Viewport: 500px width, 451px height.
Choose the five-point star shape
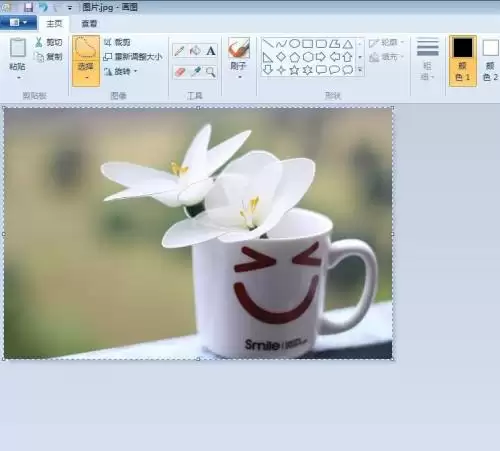coord(294,70)
